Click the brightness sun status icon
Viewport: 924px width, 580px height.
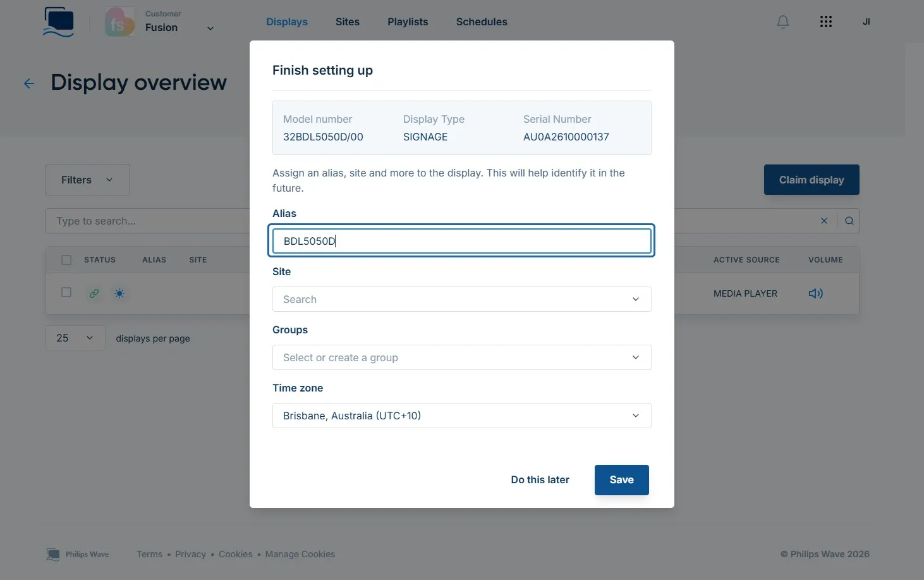point(119,293)
